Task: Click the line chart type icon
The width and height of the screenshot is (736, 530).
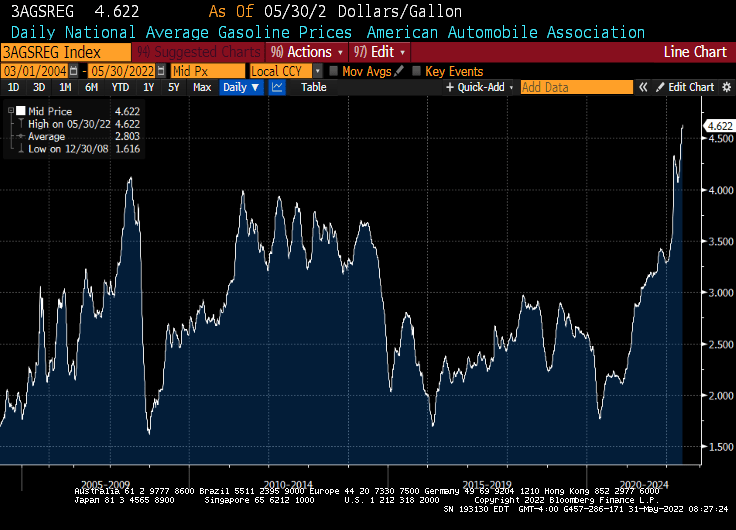Action: coord(277,87)
